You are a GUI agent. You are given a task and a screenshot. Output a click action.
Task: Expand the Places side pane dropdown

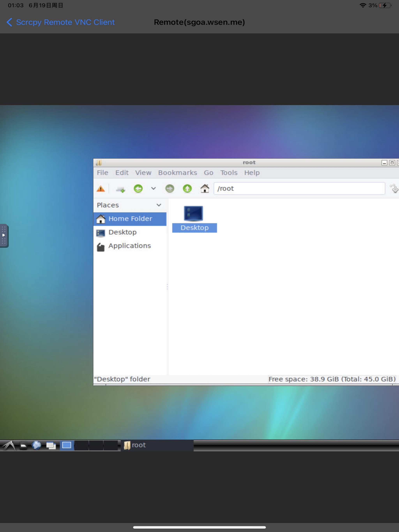coord(159,205)
